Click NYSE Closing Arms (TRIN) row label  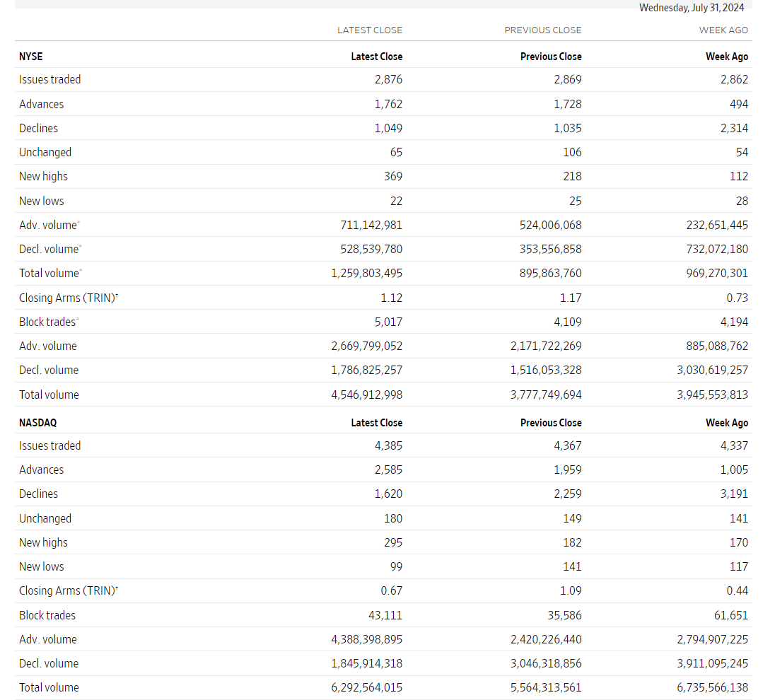tap(69, 298)
